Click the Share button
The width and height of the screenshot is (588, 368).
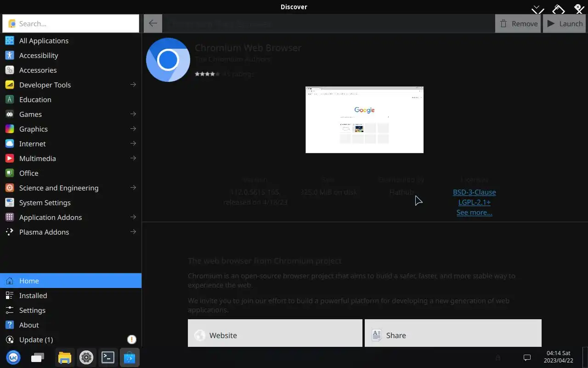tap(453, 333)
